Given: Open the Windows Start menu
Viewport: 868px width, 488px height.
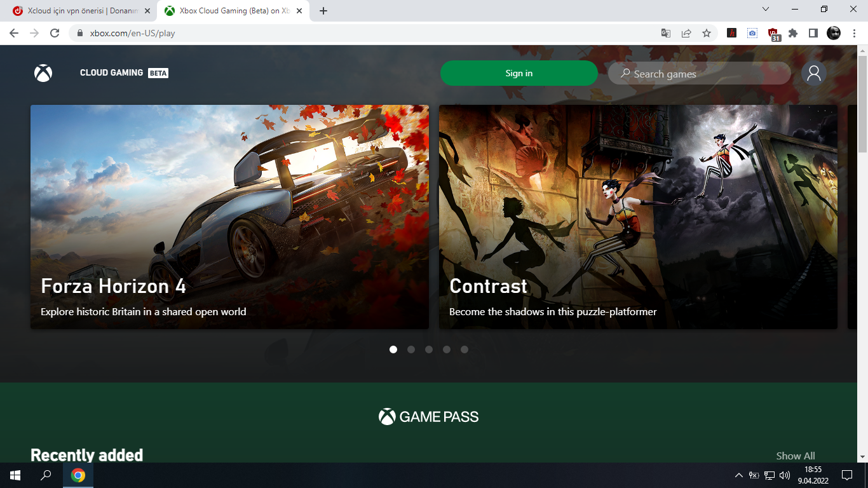Looking at the screenshot, I should tap(15, 475).
